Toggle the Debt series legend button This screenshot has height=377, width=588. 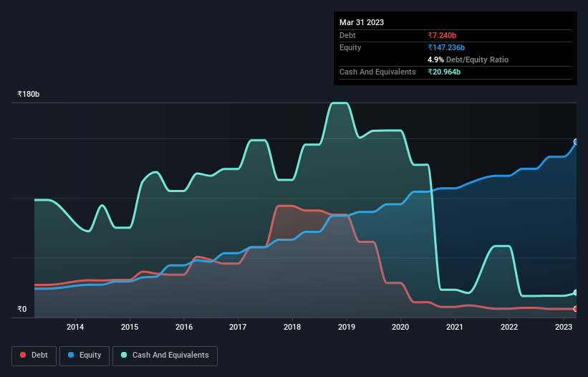[x=34, y=355]
